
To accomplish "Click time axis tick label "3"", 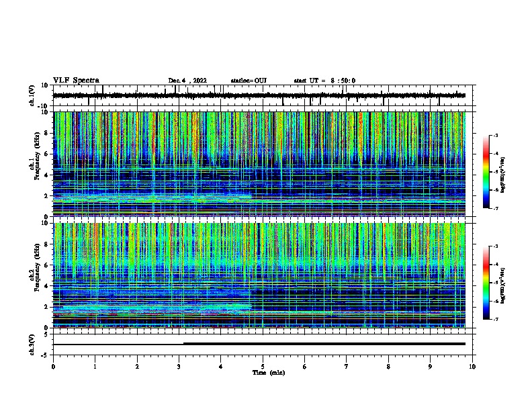I will coord(179,367).
